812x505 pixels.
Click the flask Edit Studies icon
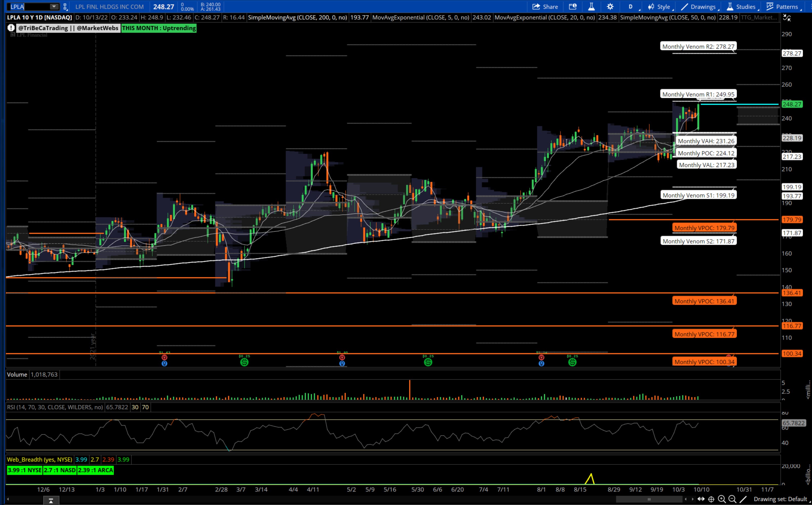[591, 7]
